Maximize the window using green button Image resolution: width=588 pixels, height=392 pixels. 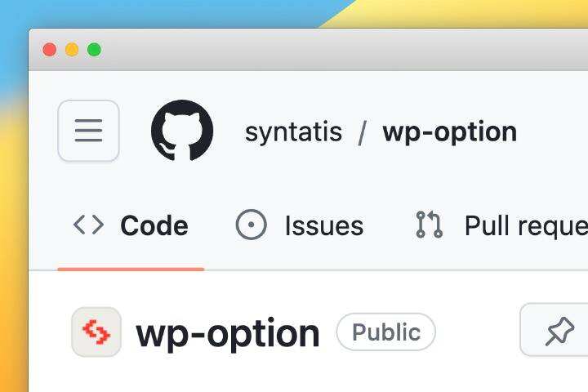[x=94, y=50]
